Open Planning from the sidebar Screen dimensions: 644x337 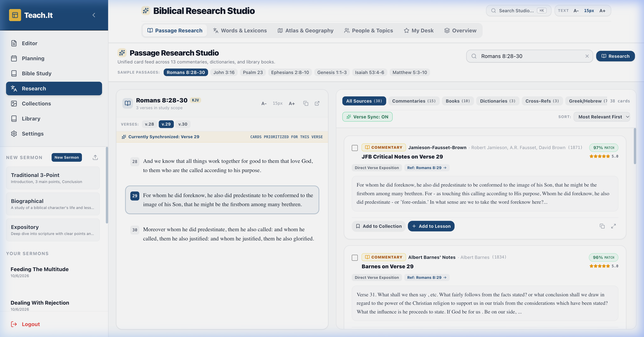[x=54, y=58]
